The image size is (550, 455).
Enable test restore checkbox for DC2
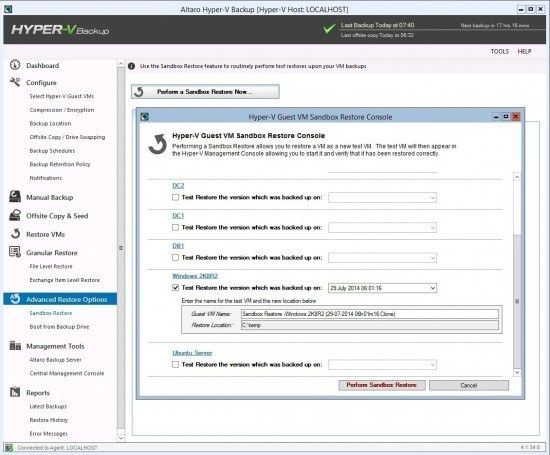[175, 197]
